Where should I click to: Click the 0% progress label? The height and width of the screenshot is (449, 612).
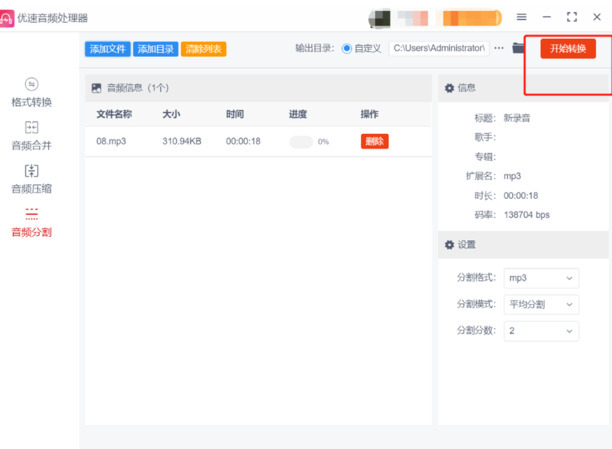(323, 141)
